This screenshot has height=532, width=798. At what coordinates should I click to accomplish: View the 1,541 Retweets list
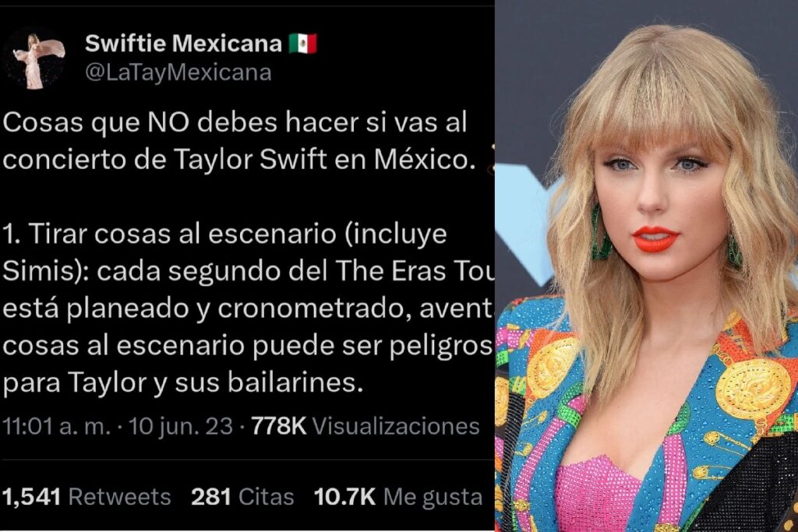pyautogui.click(x=87, y=497)
